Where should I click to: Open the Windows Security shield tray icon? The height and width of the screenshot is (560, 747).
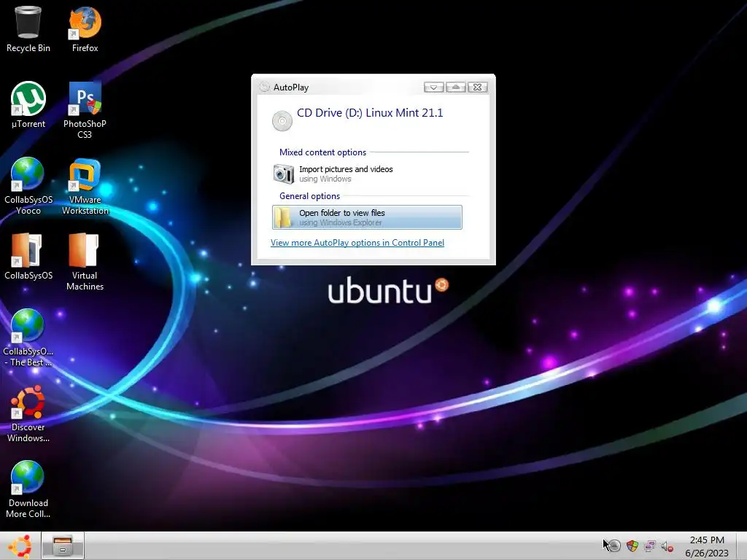[x=632, y=545]
